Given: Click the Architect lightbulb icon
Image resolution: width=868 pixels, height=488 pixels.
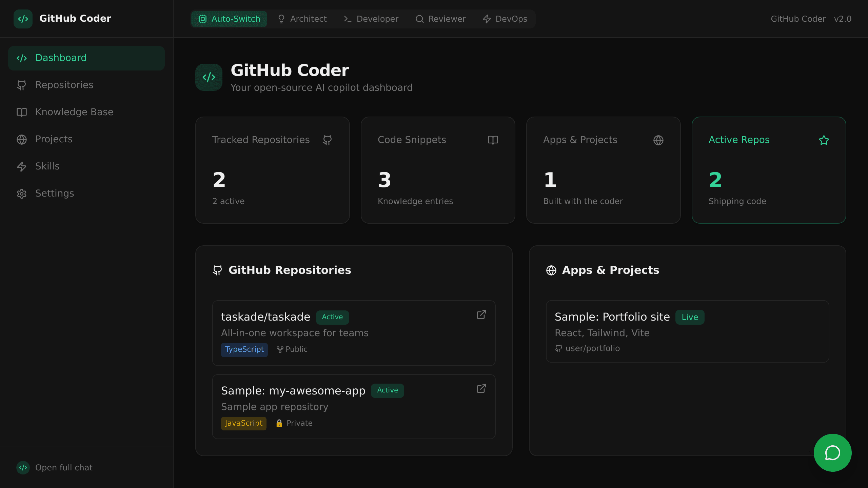Looking at the screenshot, I should pyautogui.click(x=281, y=19).
